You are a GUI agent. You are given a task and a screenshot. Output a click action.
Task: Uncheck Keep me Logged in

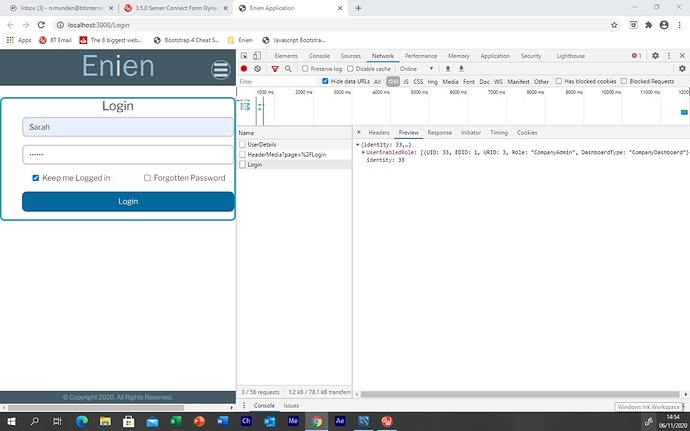pyautogui.click(x=36, y=178)
